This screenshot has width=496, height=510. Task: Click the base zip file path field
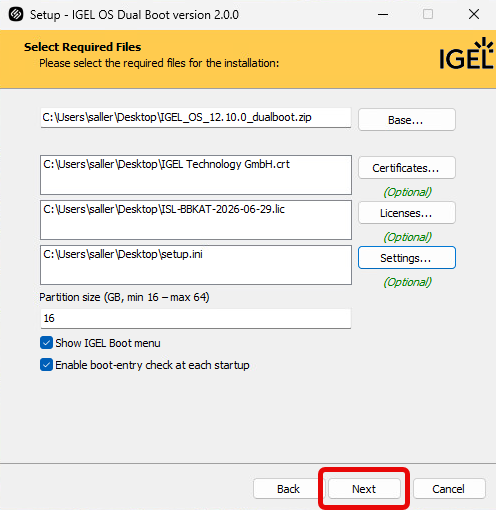196,117
